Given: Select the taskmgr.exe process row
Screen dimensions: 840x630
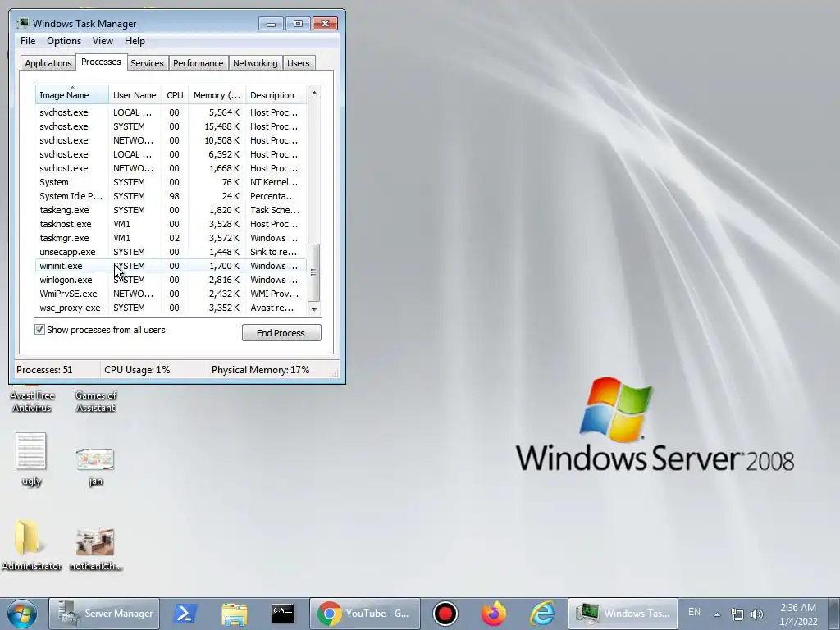Looking at the screenshot, I should coord(171,238).
